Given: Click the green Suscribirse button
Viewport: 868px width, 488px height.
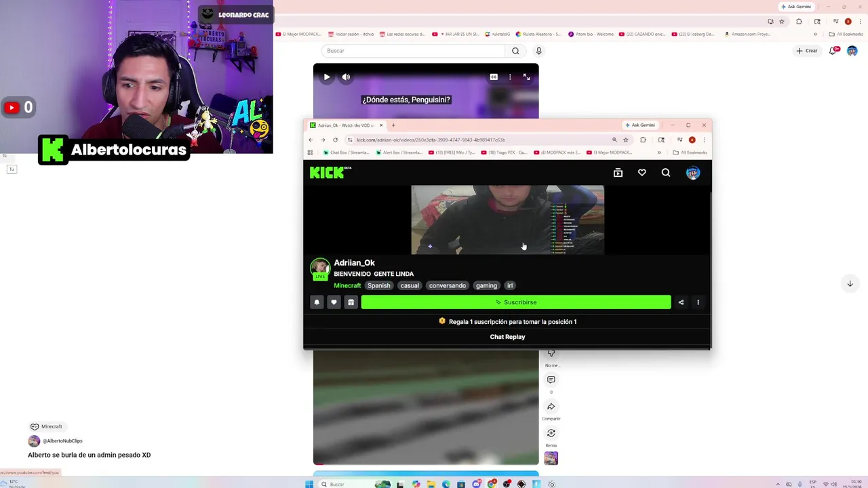Looking at the screenshot, I should pyautogui.click(x=516, y=302).
